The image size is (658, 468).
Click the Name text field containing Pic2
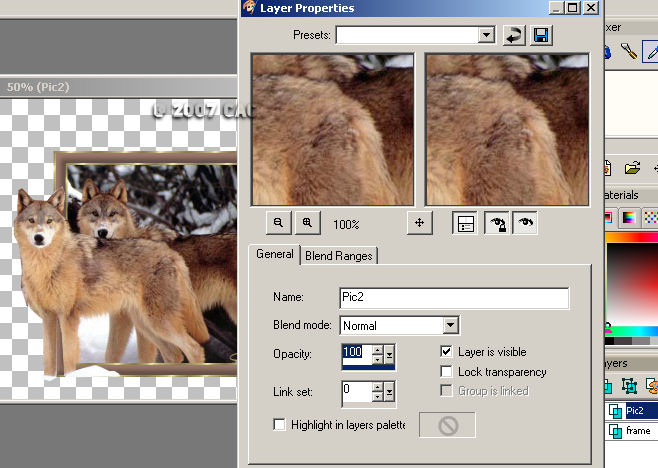[454, 298]
